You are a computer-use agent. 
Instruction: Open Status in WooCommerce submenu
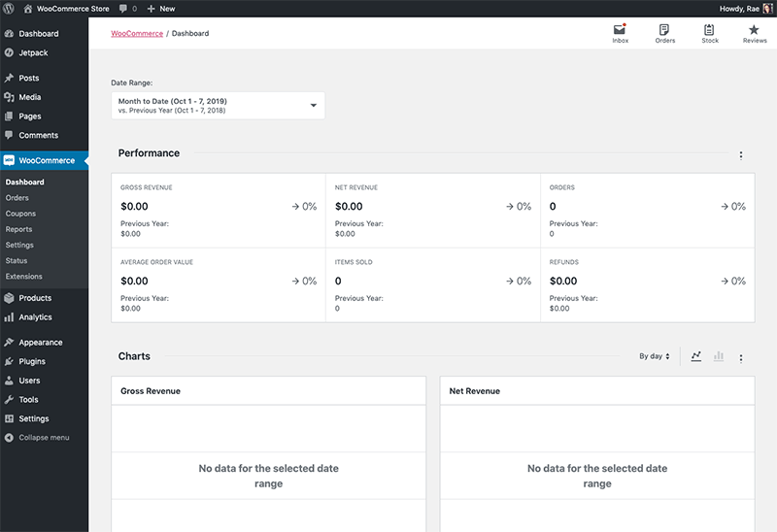tap(17, 260)
